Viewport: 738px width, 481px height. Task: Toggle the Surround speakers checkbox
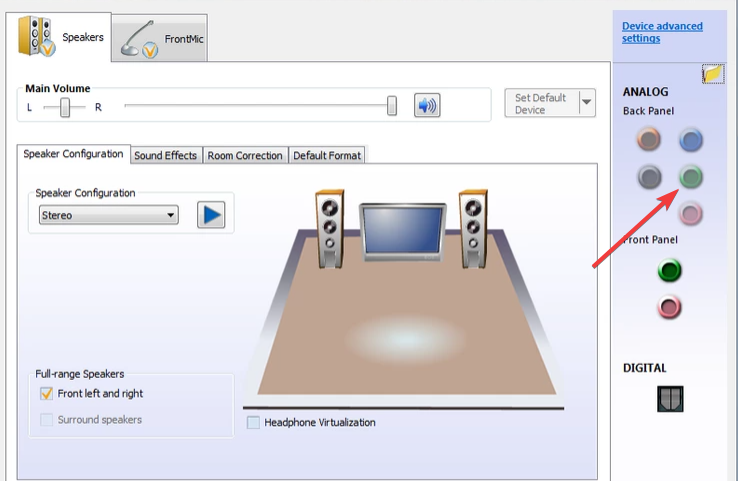pyautogui.click(x=46, y=419)
